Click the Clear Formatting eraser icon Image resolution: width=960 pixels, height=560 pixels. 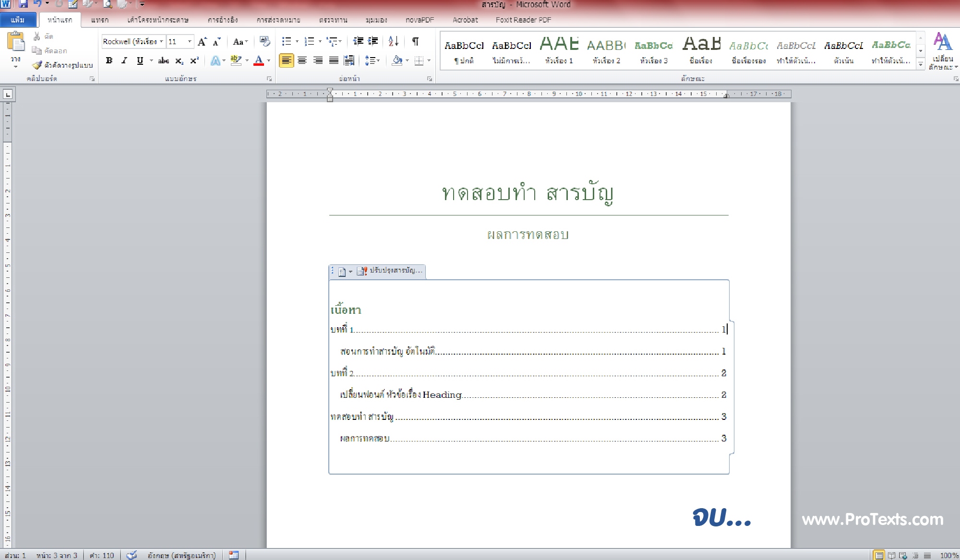(264, 41)
